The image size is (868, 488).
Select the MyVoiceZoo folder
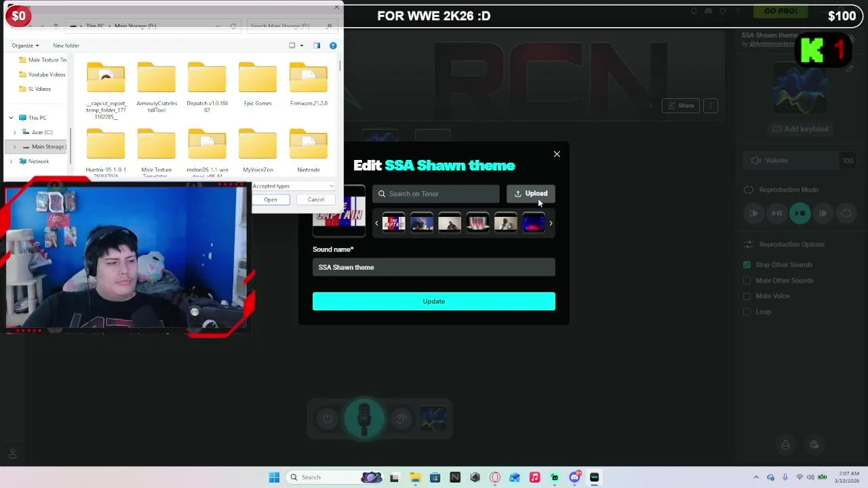258,150
